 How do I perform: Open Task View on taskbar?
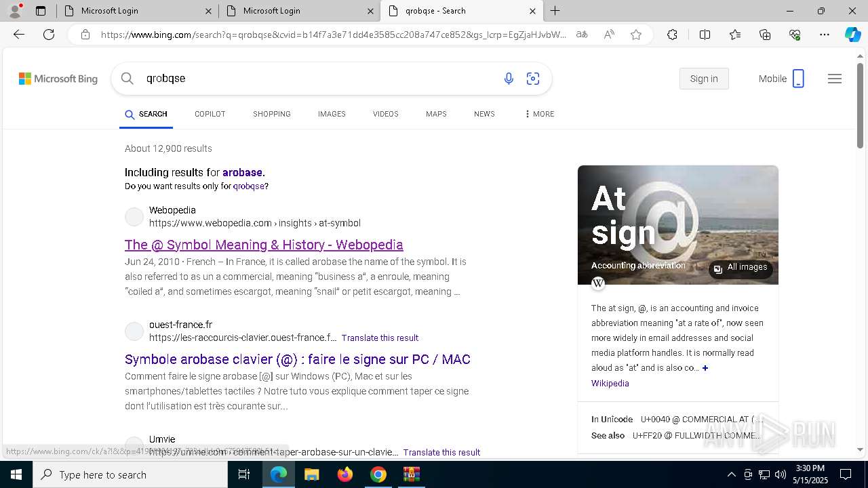(244, 474)
